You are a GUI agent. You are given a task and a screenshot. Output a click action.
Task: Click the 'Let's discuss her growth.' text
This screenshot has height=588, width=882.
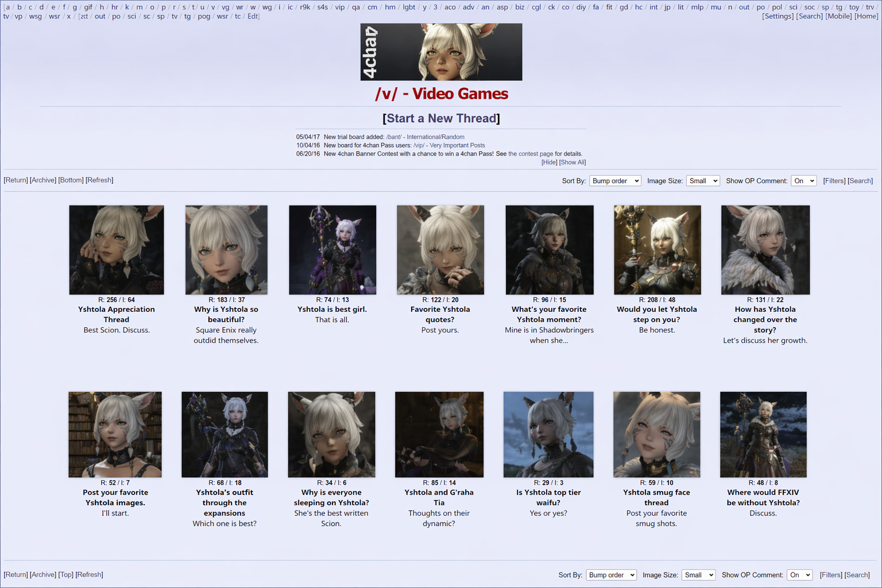765,341
